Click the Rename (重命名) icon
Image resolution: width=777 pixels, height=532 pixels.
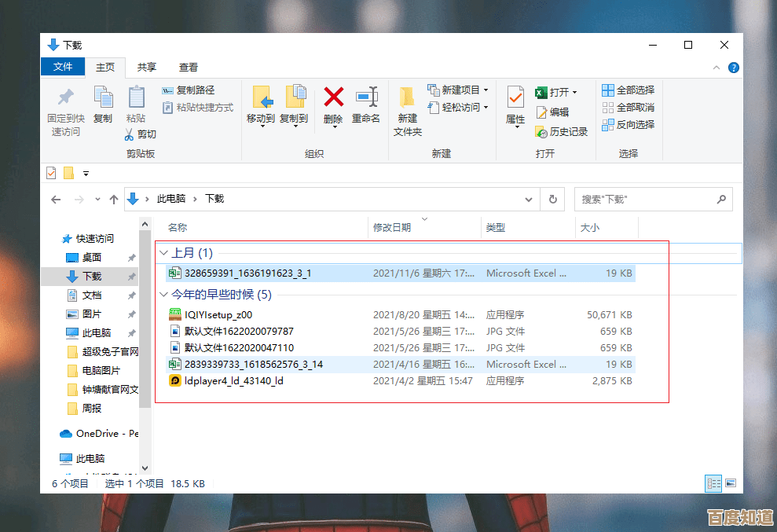(366, 98)
